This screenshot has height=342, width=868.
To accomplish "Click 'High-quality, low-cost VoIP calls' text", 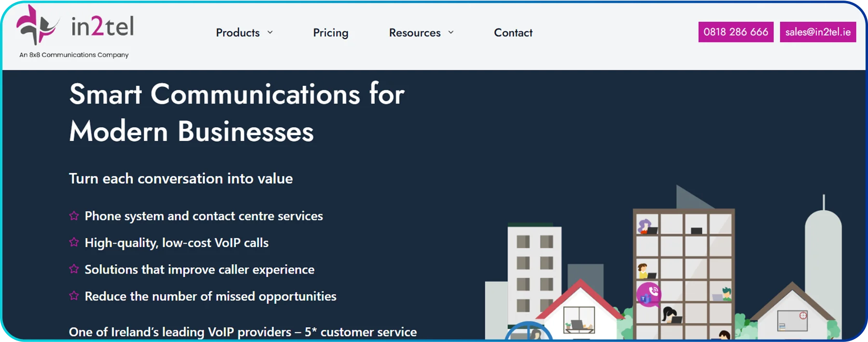I will pos(177,243).
